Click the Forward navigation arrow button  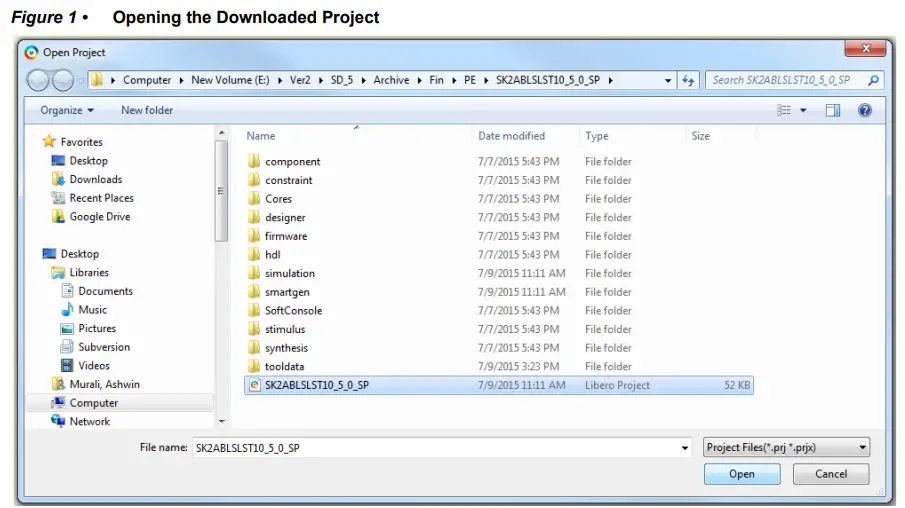click(x=62, y=80)
